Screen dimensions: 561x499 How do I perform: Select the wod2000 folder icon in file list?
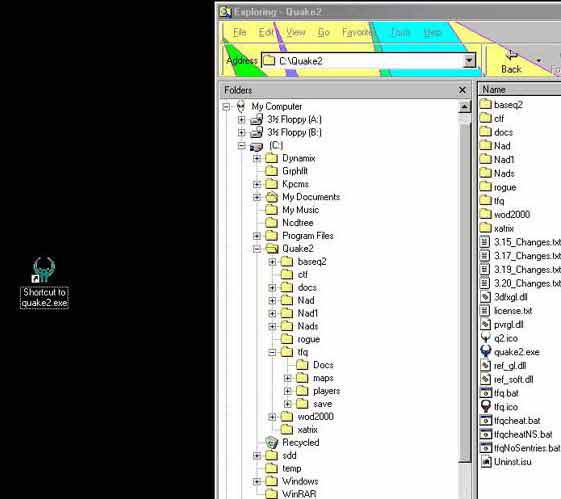486,214
